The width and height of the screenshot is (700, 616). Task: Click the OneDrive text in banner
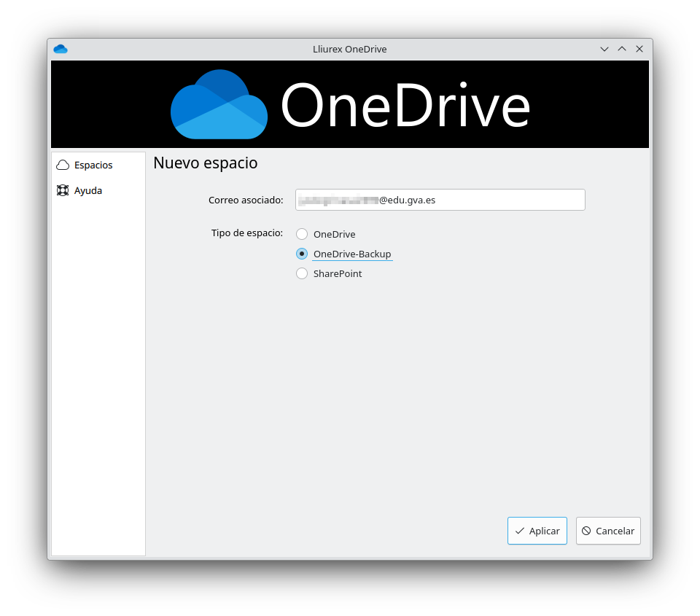click(405, 106)
